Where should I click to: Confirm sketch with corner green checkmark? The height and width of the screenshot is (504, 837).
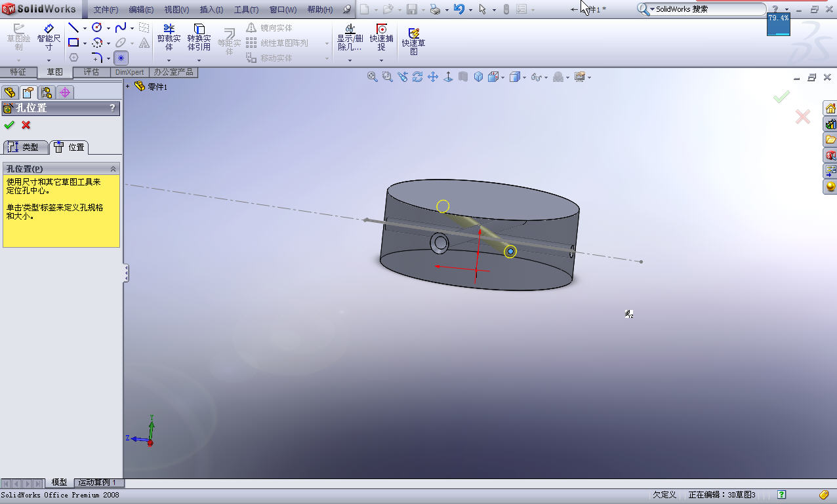(x=781, y=97)
